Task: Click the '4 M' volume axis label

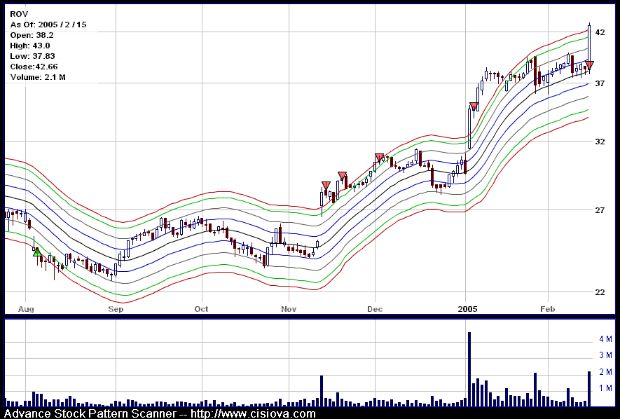Action: 605,339
